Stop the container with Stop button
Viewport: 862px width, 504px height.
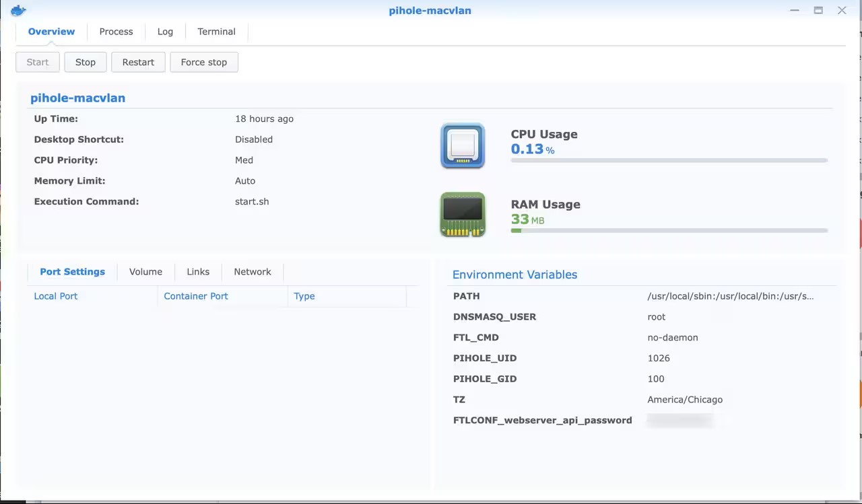[86, 62]
